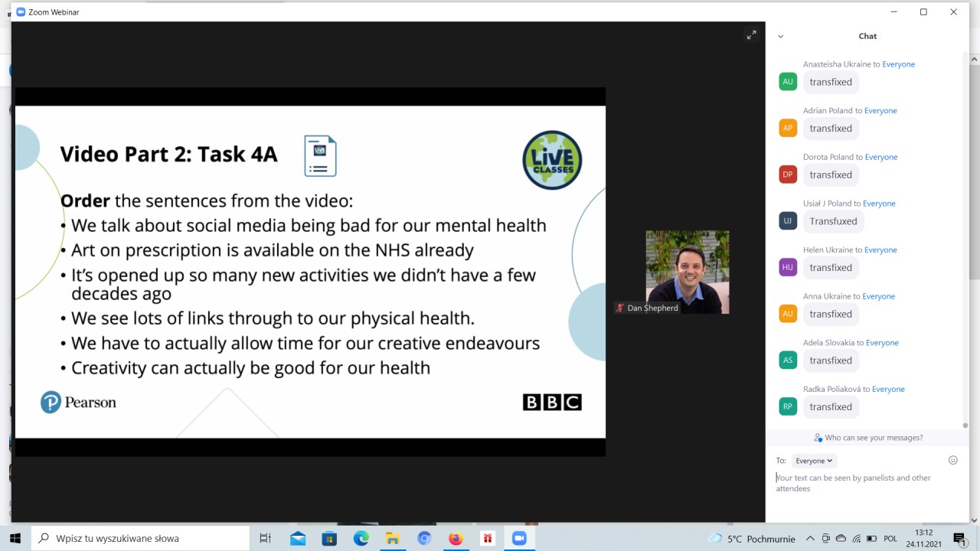Select Dan Shepherd's video thumbnail
The width and height of the screenshot is (980, 551).
688,272
